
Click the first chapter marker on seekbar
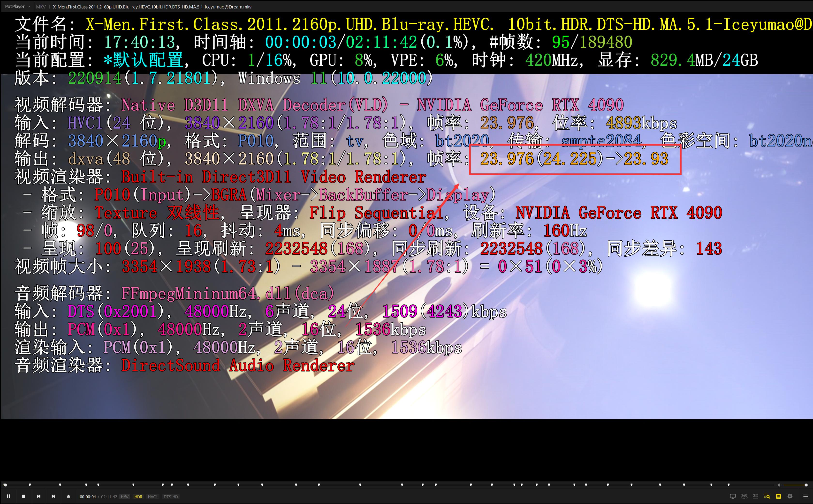pos(30,485)
